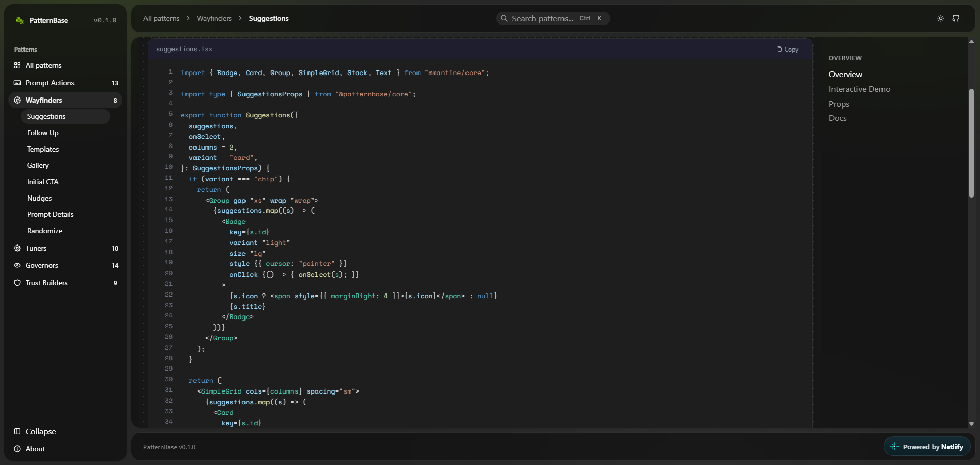Screen dimensions: 980x465
Task: Open All patterns in the sidebar
Action: click(x=65, y=65)
